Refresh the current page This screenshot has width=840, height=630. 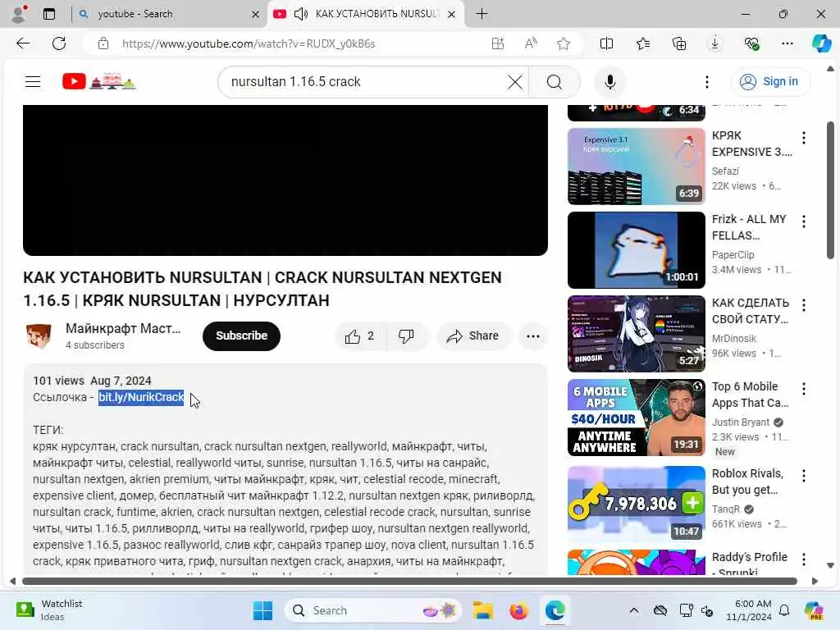(x=59, y=43)
